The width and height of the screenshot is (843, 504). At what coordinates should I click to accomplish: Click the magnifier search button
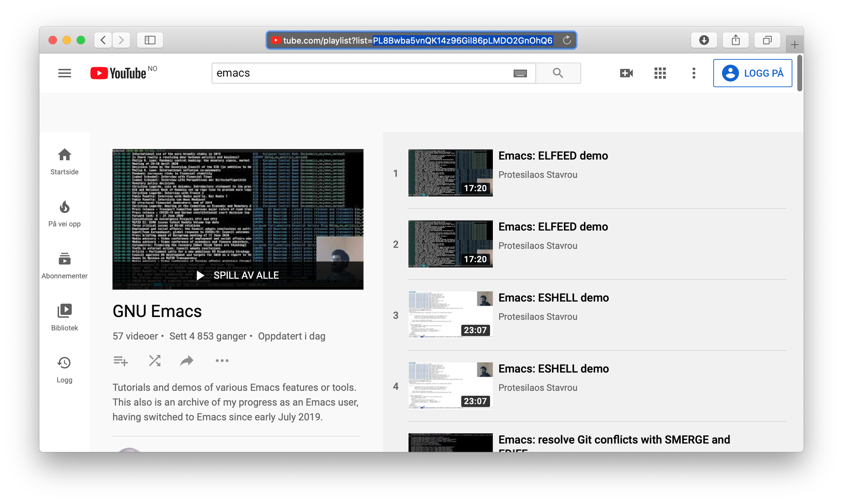(558, 73)
